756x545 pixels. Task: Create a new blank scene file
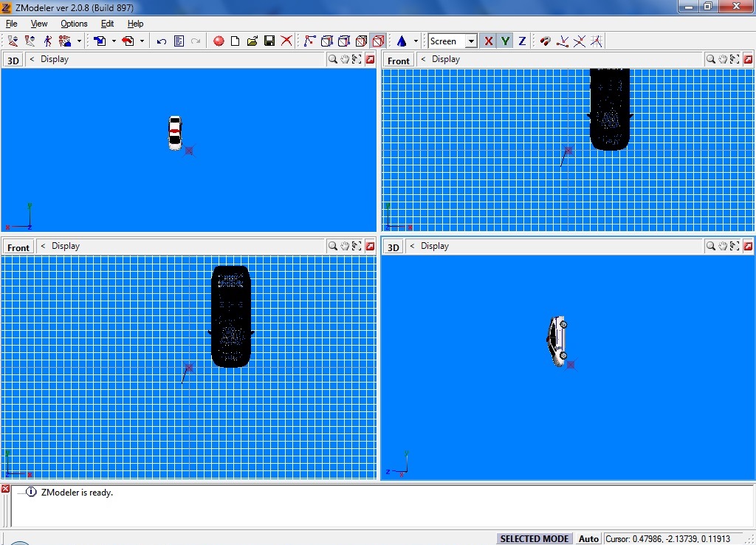pyautogui.click(x=236, y=41)
